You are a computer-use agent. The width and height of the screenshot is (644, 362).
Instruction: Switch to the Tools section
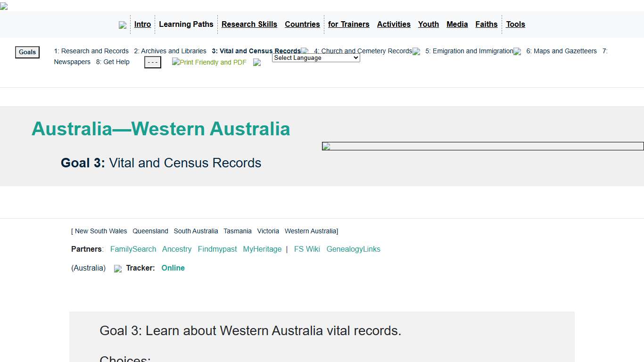(515, 24)
